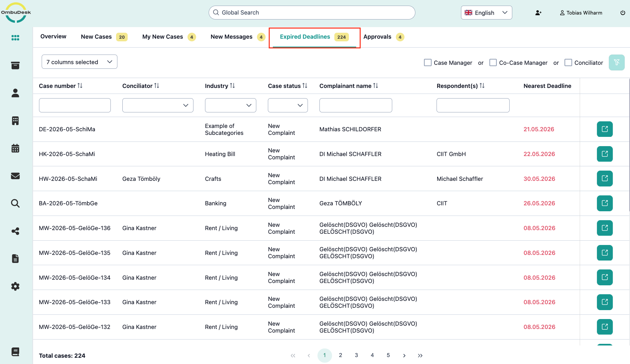Switch to the My New Cases tab

pos(169,37)
